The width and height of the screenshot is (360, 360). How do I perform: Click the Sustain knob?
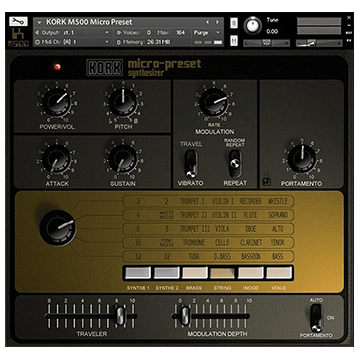coord(123,159)
